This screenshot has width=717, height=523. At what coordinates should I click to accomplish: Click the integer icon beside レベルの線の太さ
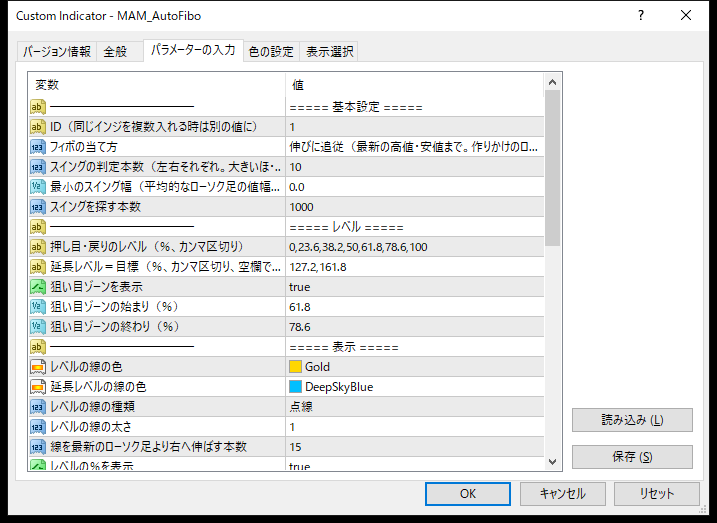point(38,427)
